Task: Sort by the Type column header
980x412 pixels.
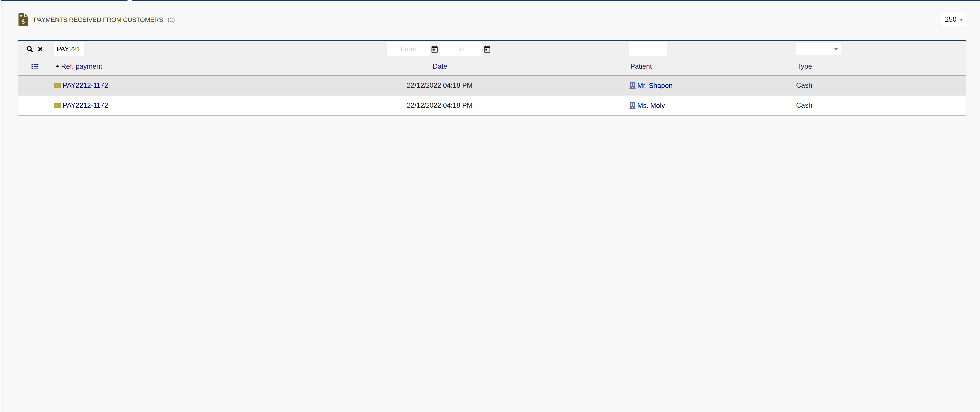Action: [804, 66]
